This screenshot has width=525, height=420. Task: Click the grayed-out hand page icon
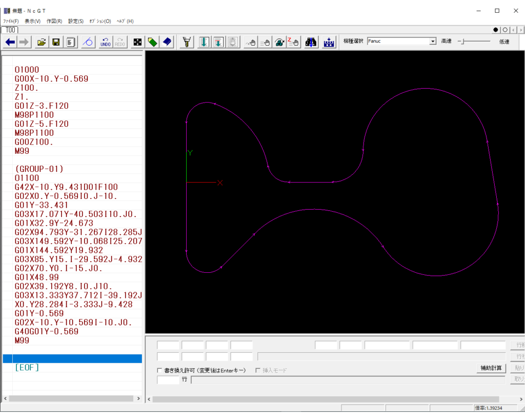(233, 42)
